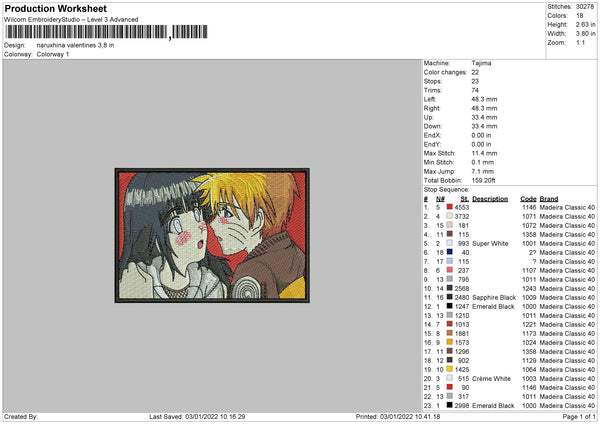Select the light blue swatch in stop row 7
600x424 pixels.
pyautogui.click(x=450, y=261)
